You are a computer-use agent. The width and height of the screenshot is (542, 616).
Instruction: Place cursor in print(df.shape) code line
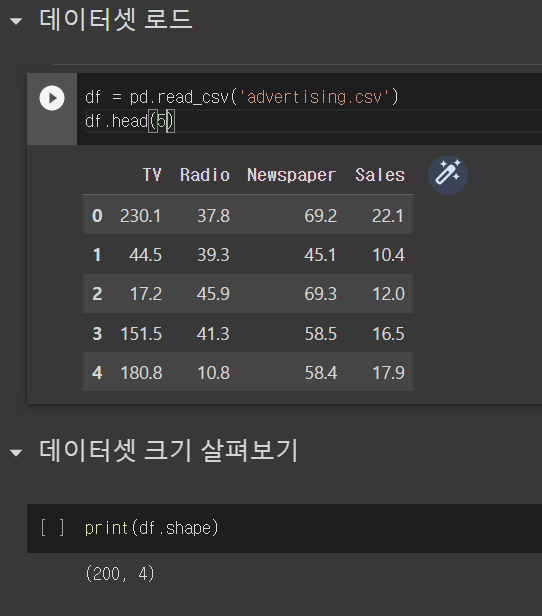pyautogui.click(x=152, y=528)
